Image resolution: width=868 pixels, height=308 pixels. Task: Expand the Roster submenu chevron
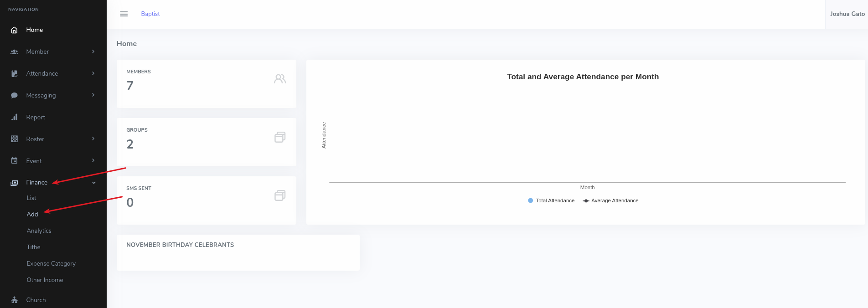tap(93, 139)
